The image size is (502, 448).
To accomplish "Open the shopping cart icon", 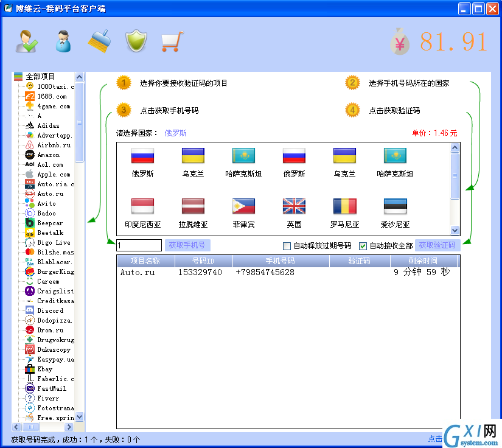I will pyautogui.click(x=173, y=41).
